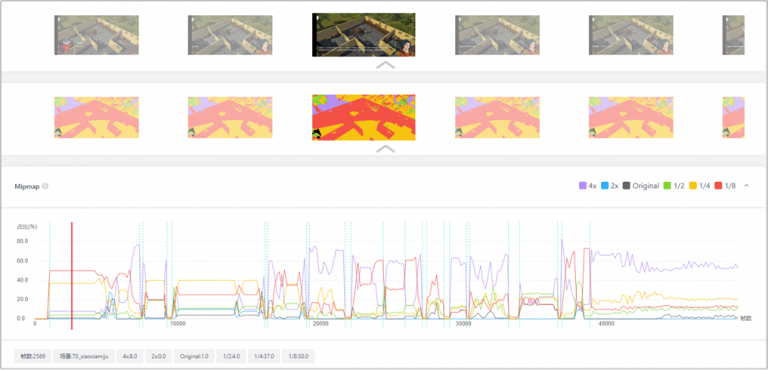The height and width of the screenshot is (370, 768).
Task: Collapse the game screenshot strip using its chevron
Action: pos(385,65)
